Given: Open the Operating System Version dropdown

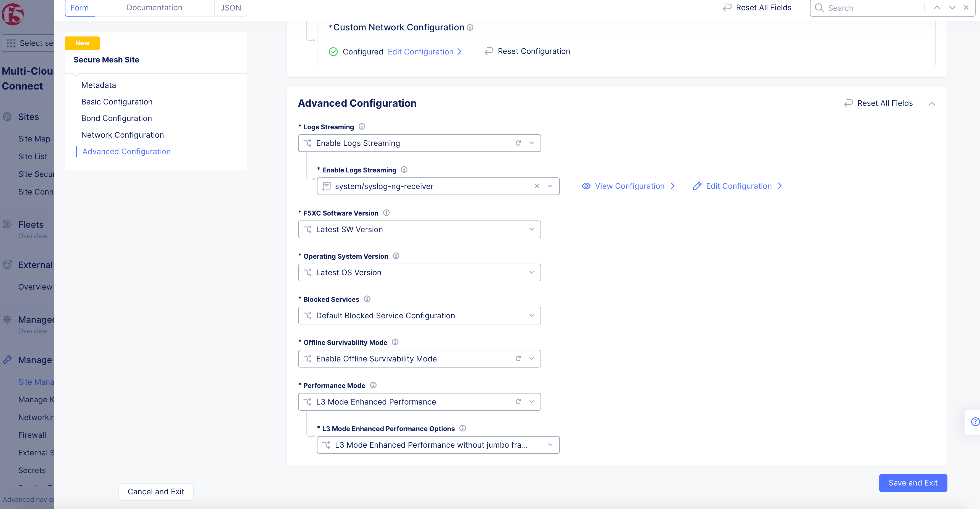Looking at the screenshot, I should [531, 272].
